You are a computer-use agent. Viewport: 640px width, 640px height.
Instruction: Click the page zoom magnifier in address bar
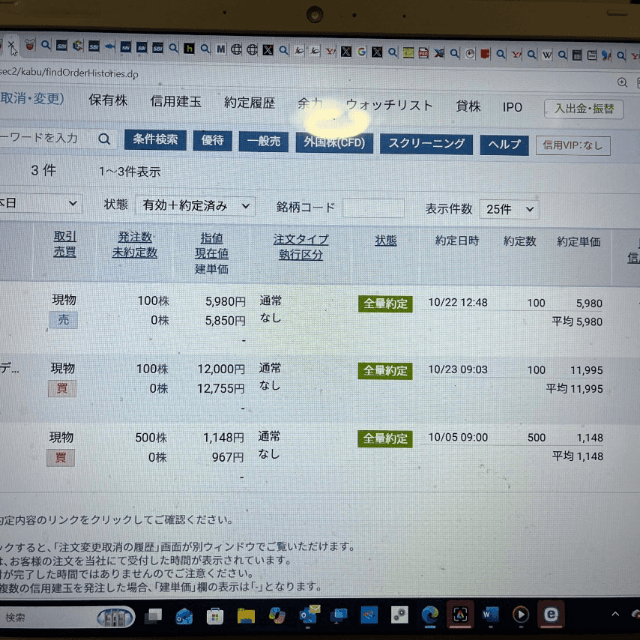pyautogui.click(x=622, y=82)
